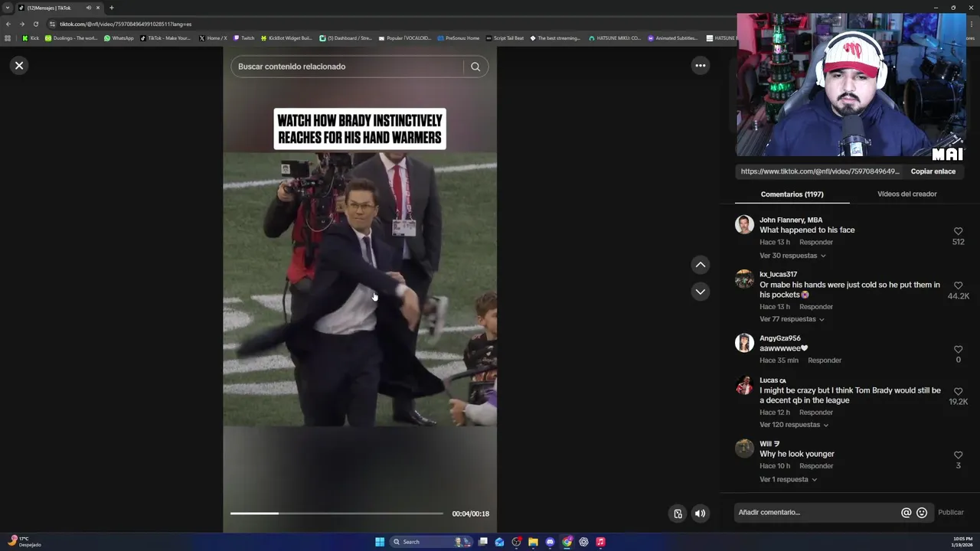Open the taskbar clock and date
The width and height of the screenshot is (980, 551).
tap(962, 542)
